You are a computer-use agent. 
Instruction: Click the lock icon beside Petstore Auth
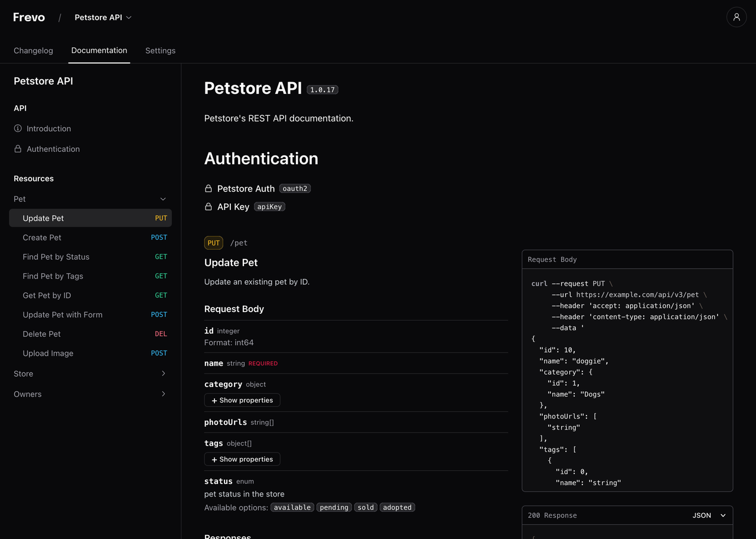click(208, 189)
